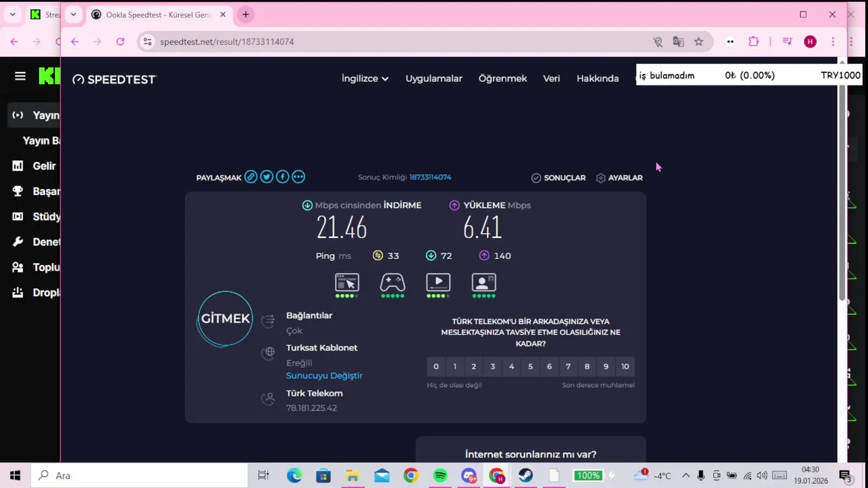Open result ID 18733114074 link

(x=430, y=177)
